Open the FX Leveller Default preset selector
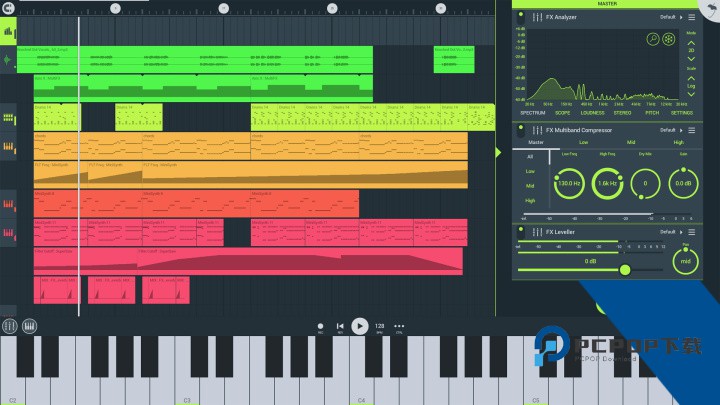 click(671, 232)
